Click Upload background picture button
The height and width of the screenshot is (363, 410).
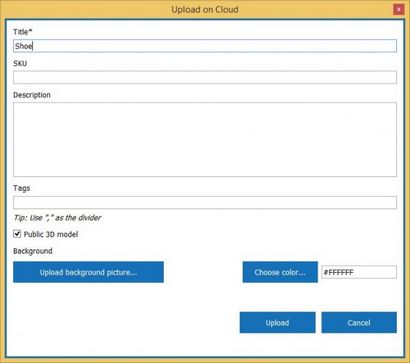pos(88,272)
